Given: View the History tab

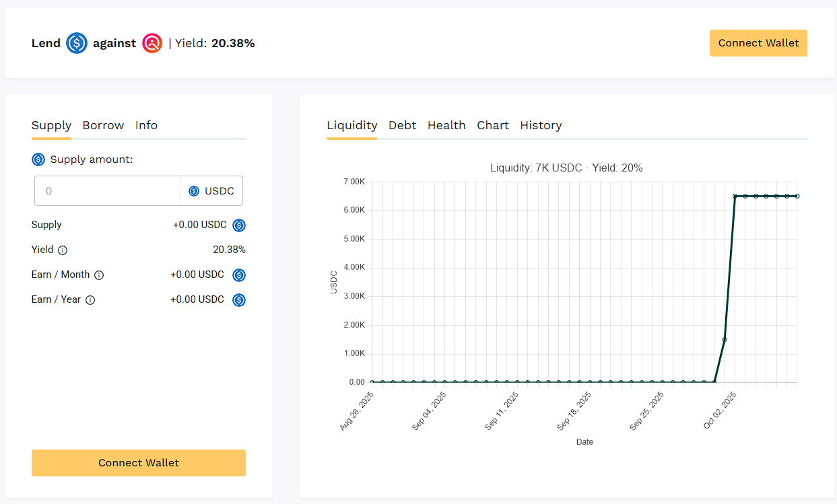Looking at the screenshot, I should coord(541,125).
